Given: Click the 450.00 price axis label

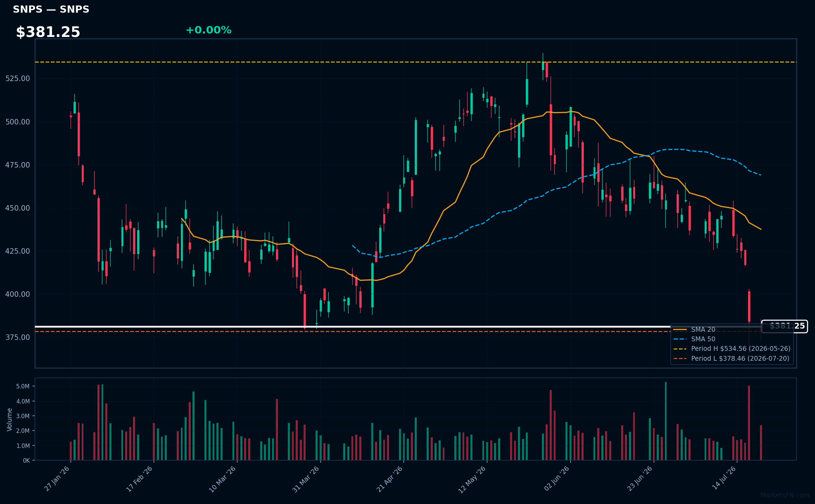Looking at the screenshot, I should [x=18, y=208].
